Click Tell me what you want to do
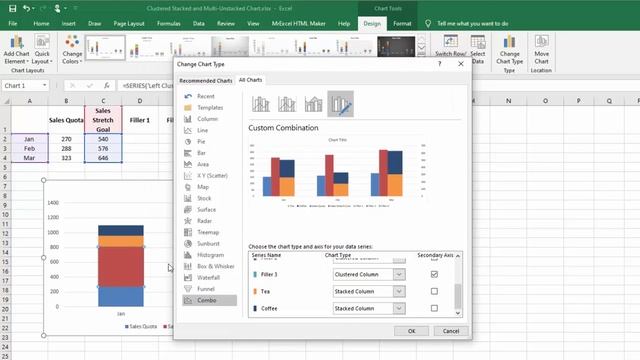This screenshot has height=360, width=640. pyautogui.click(x=472, y=24)
